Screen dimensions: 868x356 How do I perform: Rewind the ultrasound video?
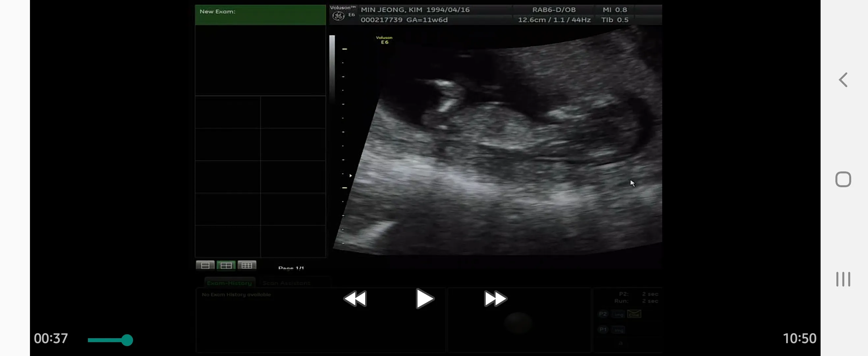pos(355,299)
